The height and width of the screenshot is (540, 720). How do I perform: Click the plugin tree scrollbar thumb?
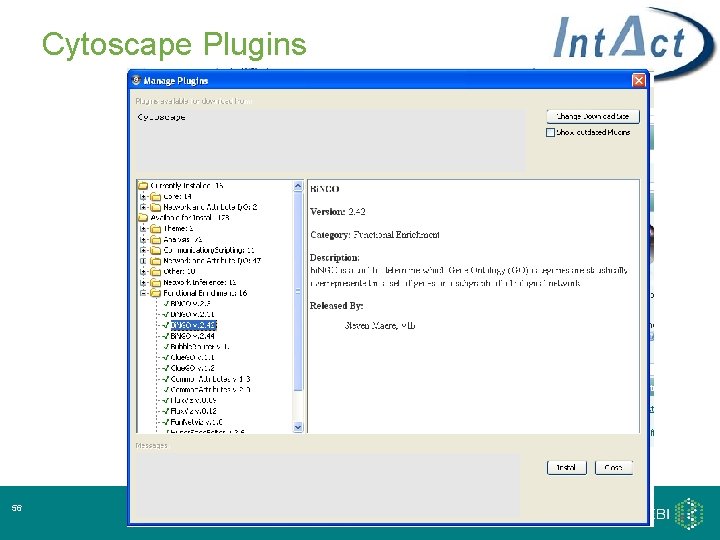click(x=298, y=291)
